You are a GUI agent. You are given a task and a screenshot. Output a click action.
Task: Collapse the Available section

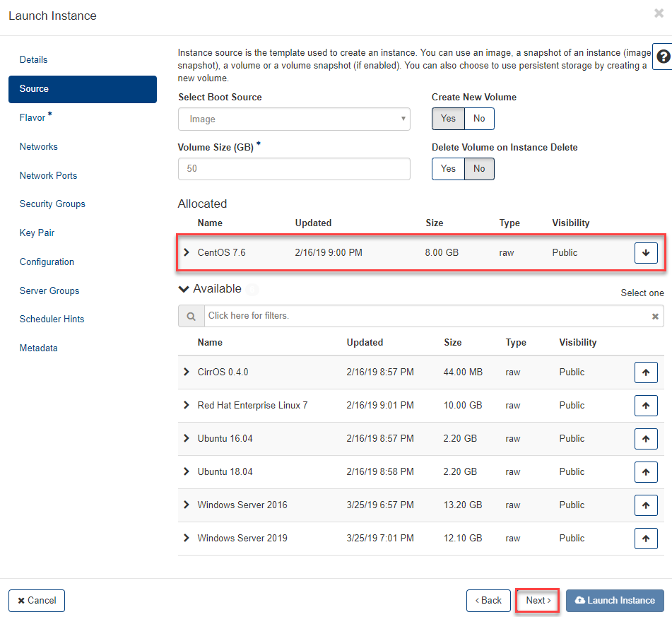(x=184, y=289)
